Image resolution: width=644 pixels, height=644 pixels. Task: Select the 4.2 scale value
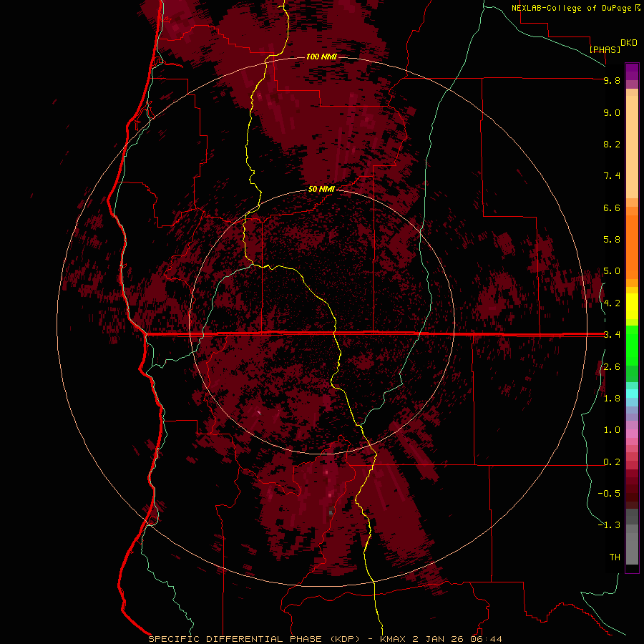click(x=612, y=303)
